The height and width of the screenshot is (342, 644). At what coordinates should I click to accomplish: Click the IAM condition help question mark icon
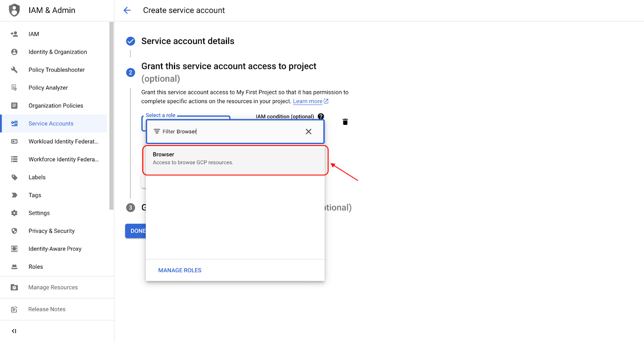[321, 116]
